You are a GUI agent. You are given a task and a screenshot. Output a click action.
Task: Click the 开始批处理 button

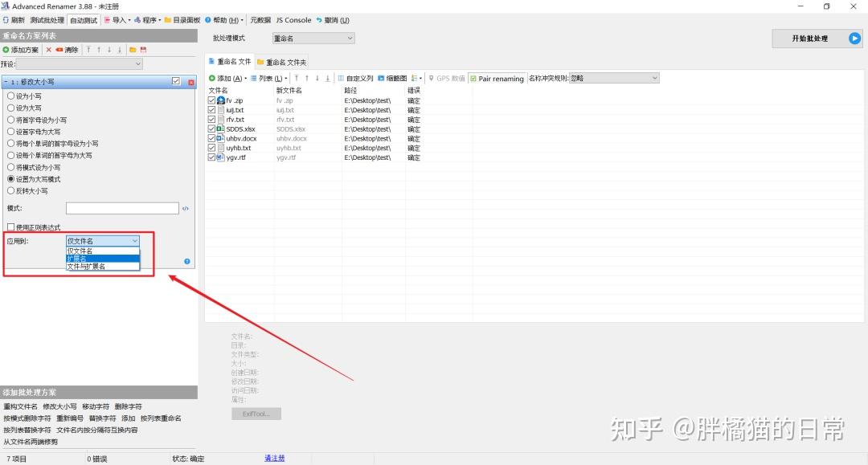pyautogui.click(x=817, y=39)
